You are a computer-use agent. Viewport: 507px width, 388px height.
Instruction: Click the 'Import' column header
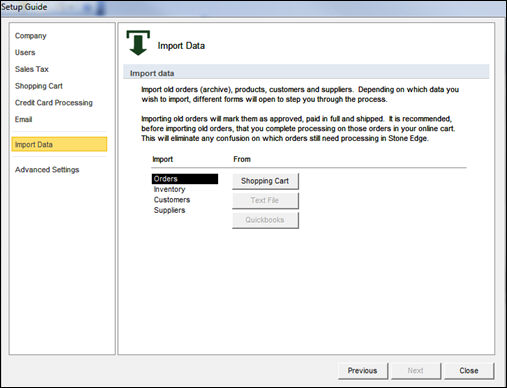pos(163,159)
